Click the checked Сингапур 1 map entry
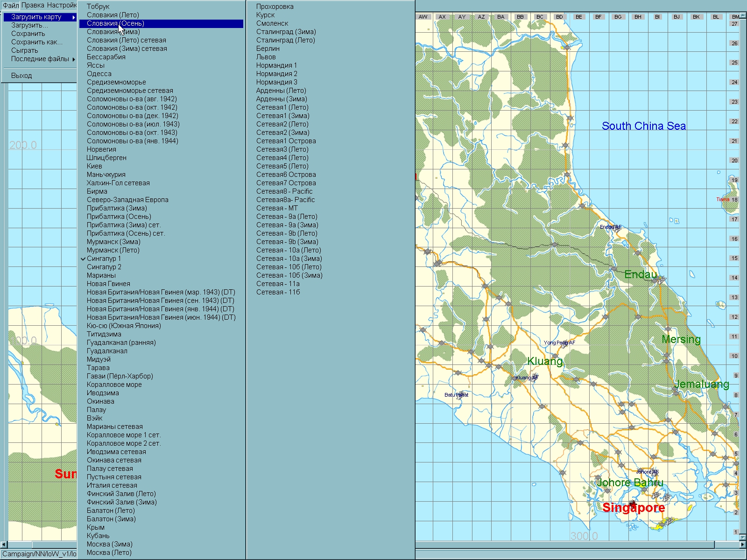Viewport: 747px width, 560px height. tap(104, 259)
